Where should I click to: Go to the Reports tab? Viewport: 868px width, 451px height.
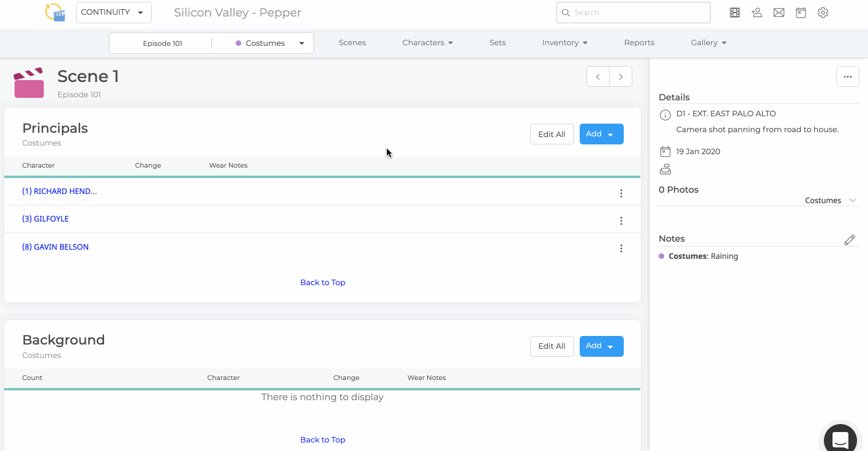tap(639, 43)
